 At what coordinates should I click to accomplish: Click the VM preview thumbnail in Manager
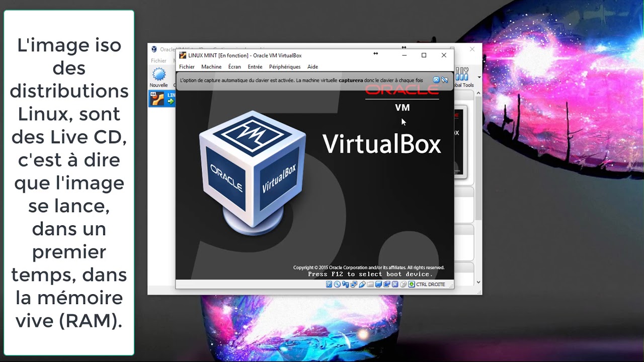tap(460, 142)
